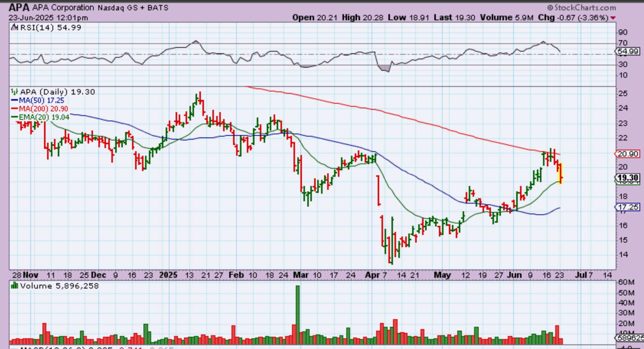This screenshot has width=644, height=349.
Task: Click the 54.99 RSI value tag
Action: (x=628, y=51)
